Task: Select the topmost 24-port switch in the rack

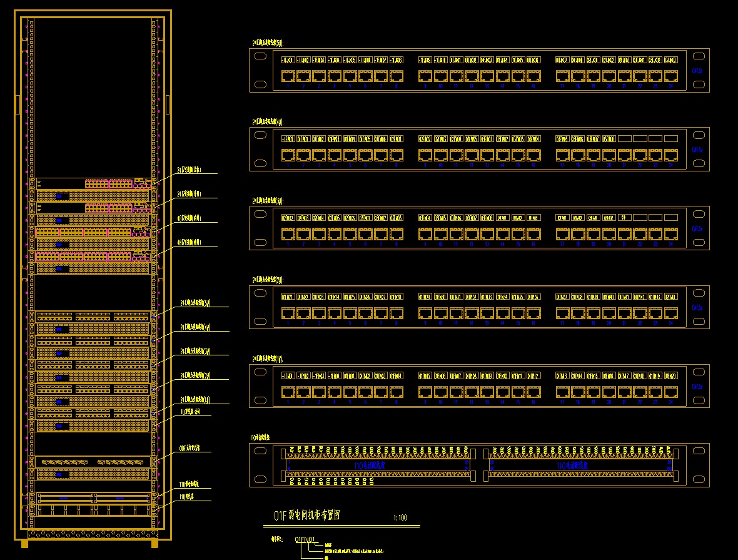Action: [93, 183]
